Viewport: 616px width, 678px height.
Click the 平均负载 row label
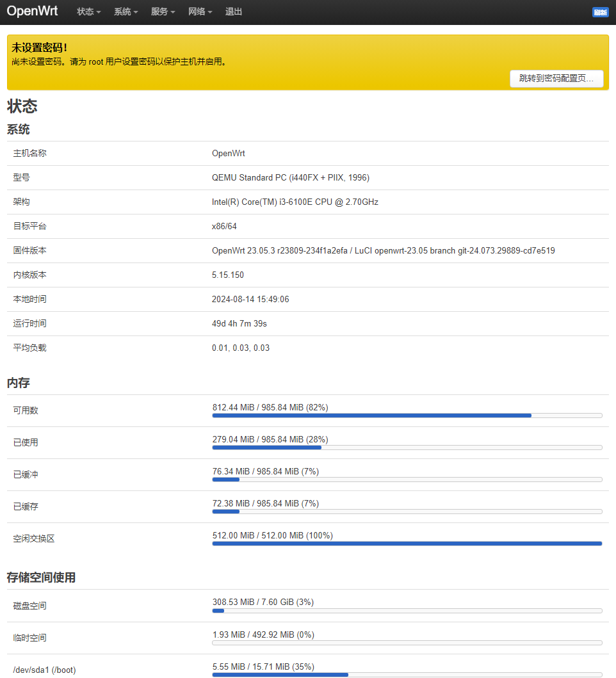click(30, 348)
